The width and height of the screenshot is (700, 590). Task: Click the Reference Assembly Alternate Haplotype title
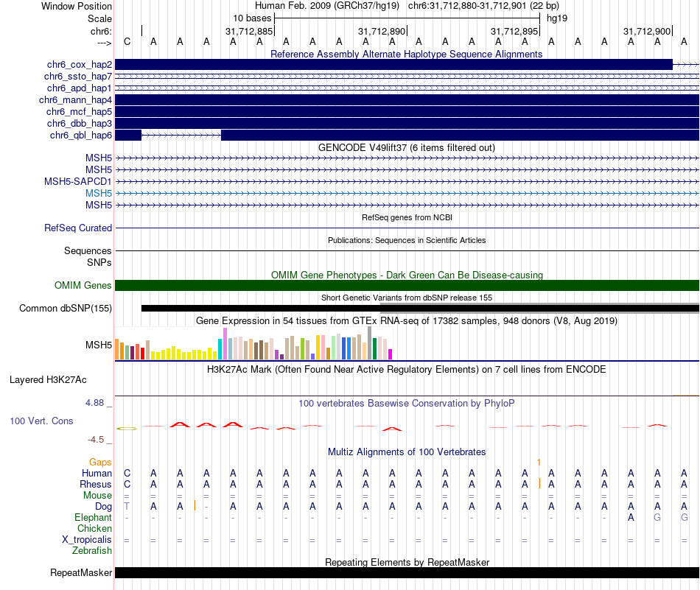(x=406, y=54)
